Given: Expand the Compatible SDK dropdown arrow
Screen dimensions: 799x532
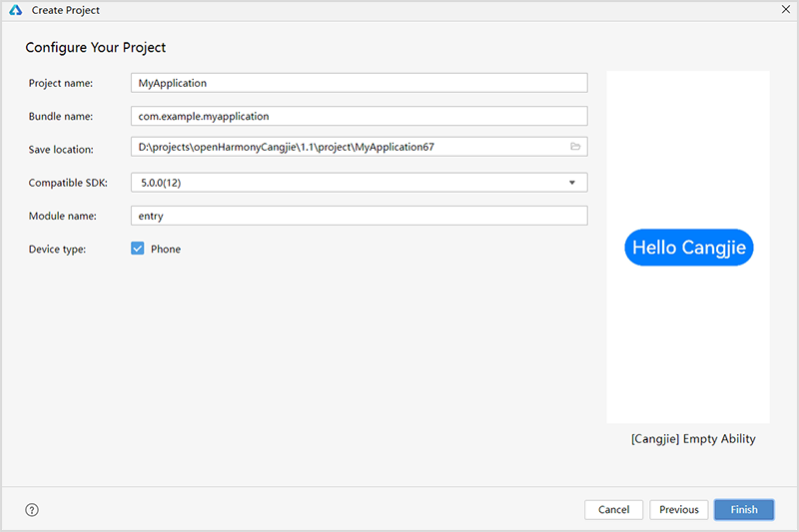Looking at the screenshot, I should [572, 183].
